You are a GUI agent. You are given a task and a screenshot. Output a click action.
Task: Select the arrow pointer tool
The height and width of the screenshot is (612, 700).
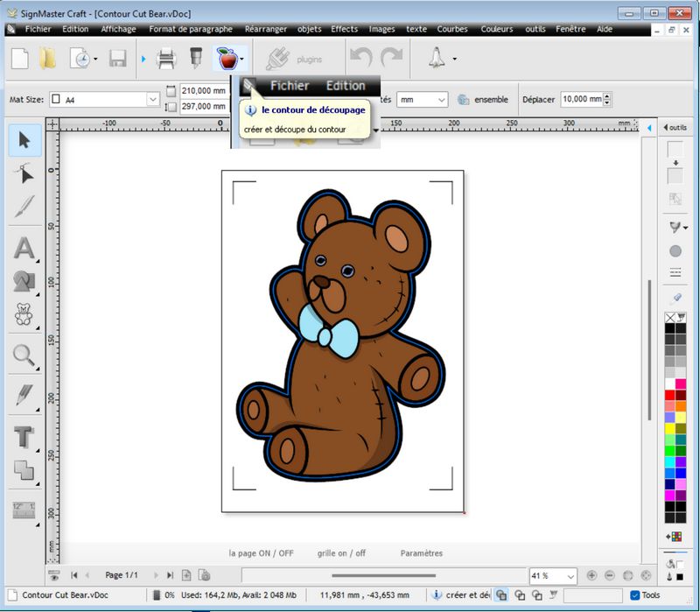(x=24, y=140)
